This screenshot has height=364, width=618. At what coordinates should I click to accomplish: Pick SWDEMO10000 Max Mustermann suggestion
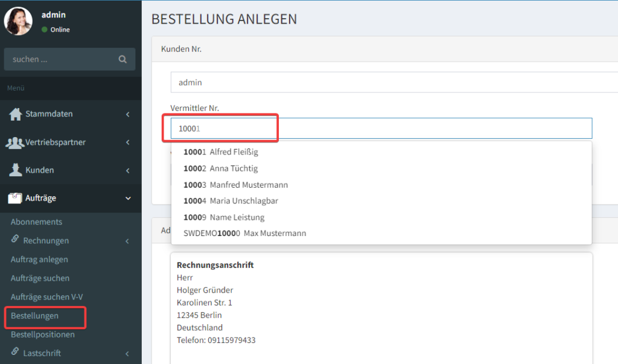[x=244, y=233]
